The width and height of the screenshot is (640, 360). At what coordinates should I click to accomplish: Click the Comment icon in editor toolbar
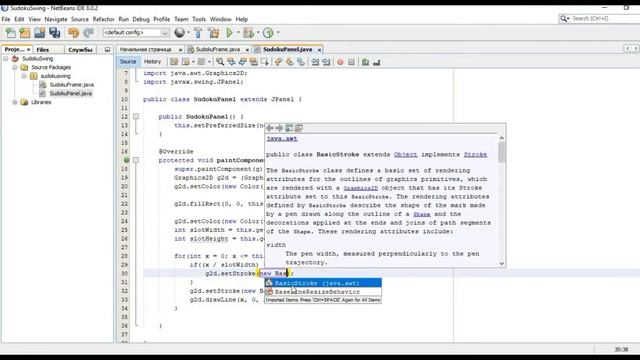coord(365,62)
